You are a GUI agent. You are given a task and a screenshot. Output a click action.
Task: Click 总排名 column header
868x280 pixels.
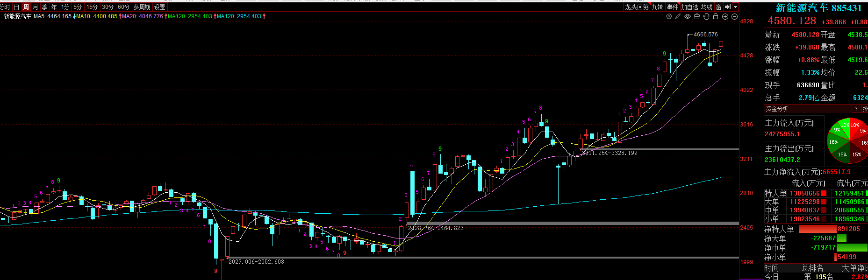click(x=812, y=268)
